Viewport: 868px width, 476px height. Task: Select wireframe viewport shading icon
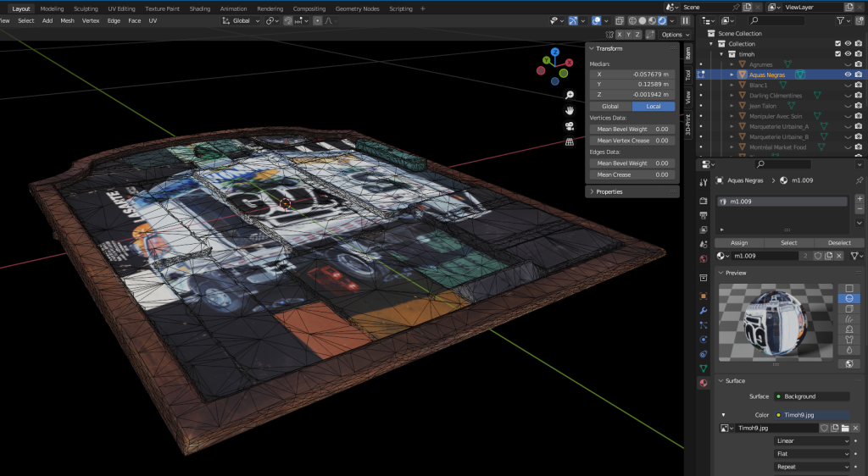tap(632, 20)
